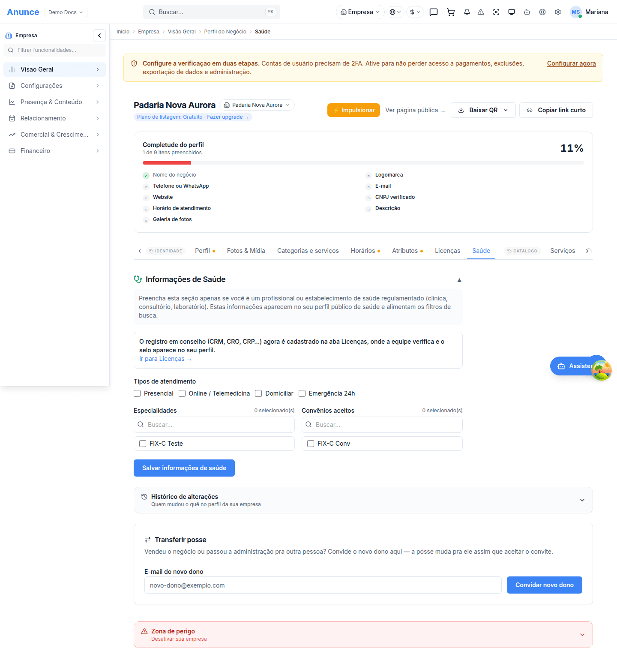The width and height of the screenshot is (617, 672).
Task: Open the chat messages icon
Action: [x=434, y=12]
